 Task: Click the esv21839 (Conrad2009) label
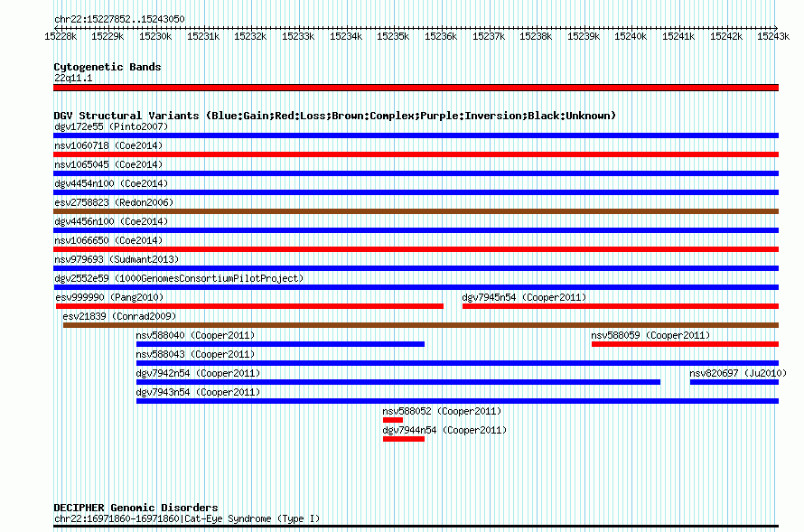pyautogui.click(x=119, y=317)
